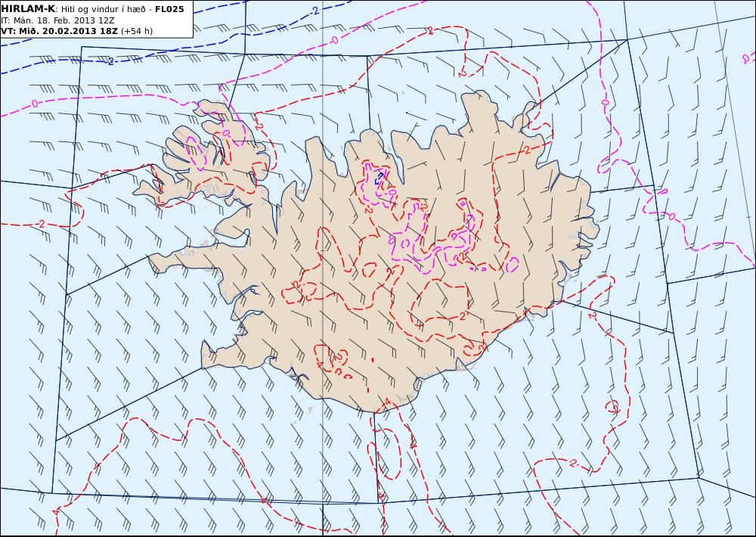This screenshot has width=756, height=537.
Task: Click the VT: Mið. 20.02.2013 18Z valid time
Action: pos(59,31)
